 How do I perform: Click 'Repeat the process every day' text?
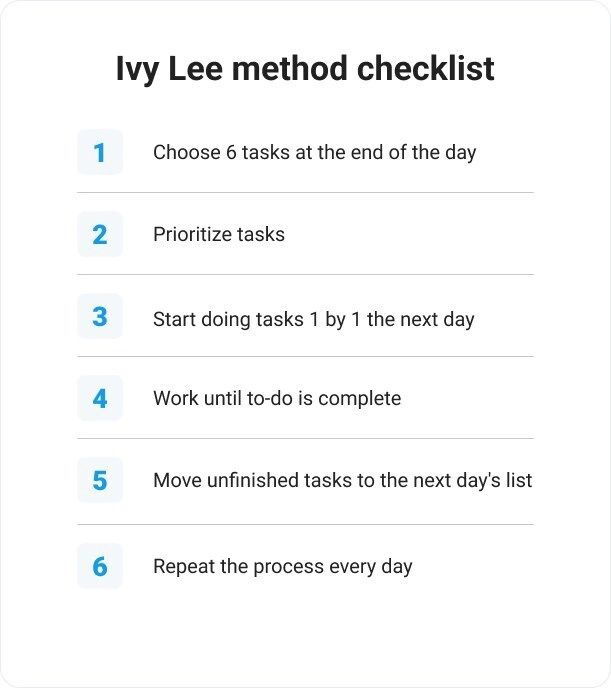(x=283, y=566)
